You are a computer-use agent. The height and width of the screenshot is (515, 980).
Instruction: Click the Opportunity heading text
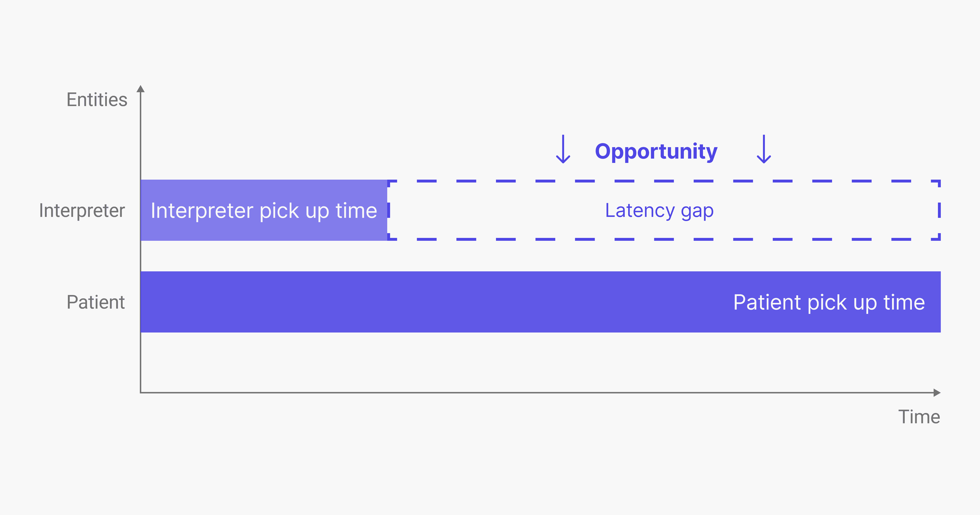click(x=656, y=152)
